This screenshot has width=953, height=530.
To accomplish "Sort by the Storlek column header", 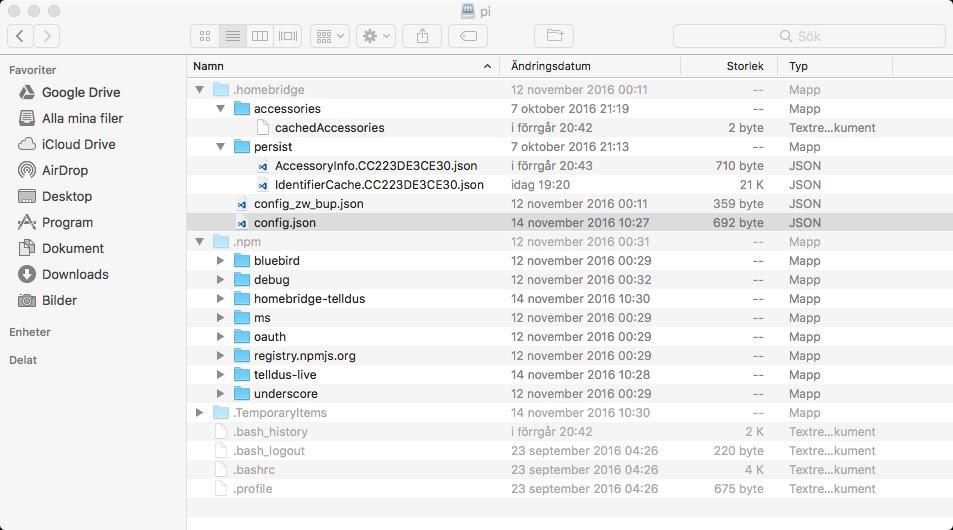I will [x=729, y=66].
